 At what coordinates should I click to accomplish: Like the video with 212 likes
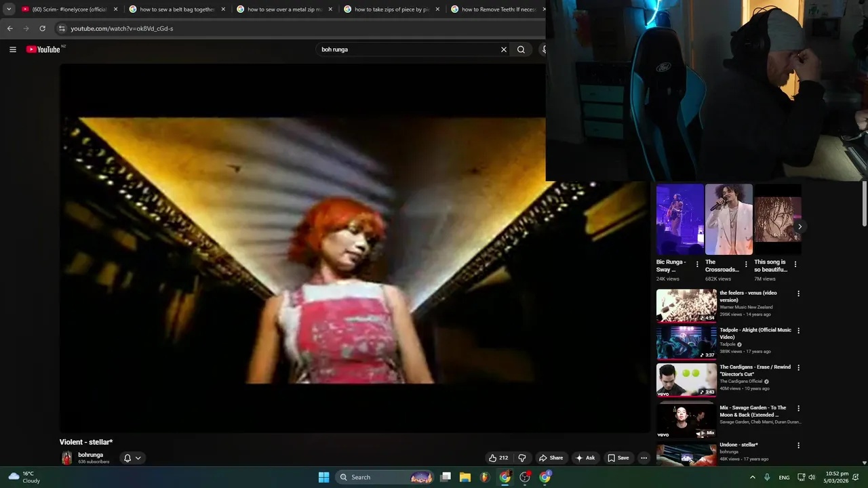tap(498, 457)
